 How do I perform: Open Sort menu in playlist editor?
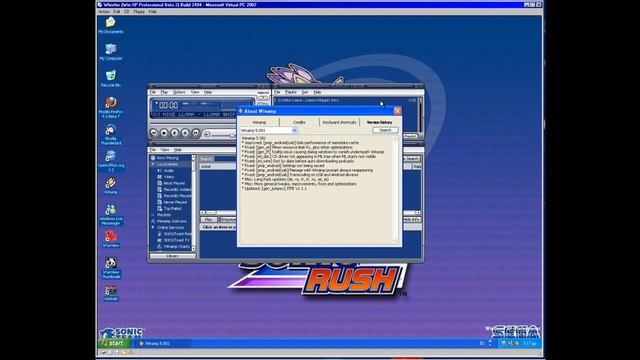[x=305, y=92]
